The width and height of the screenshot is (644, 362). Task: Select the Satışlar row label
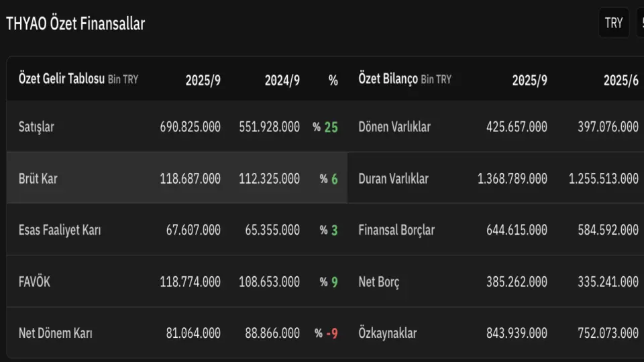(x=37, y=127)
